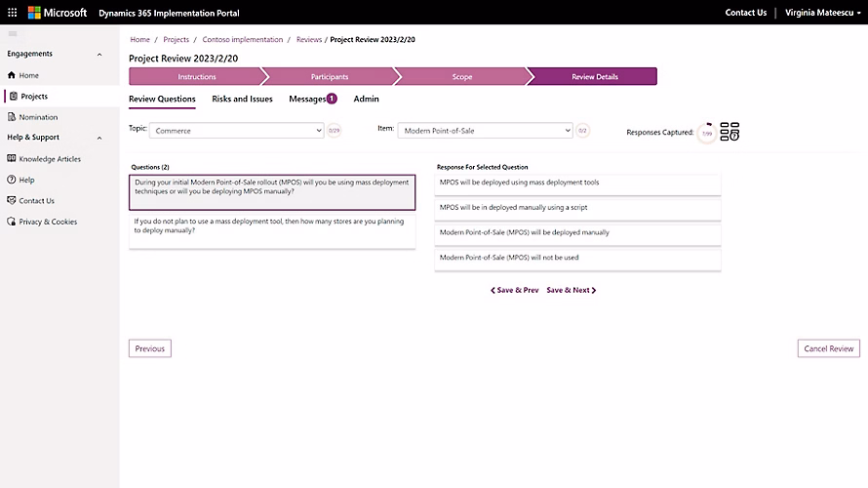Open the Messages tab
Viewport: 868px width, 488px height.
pyautogui.click(x=308, y=99)
